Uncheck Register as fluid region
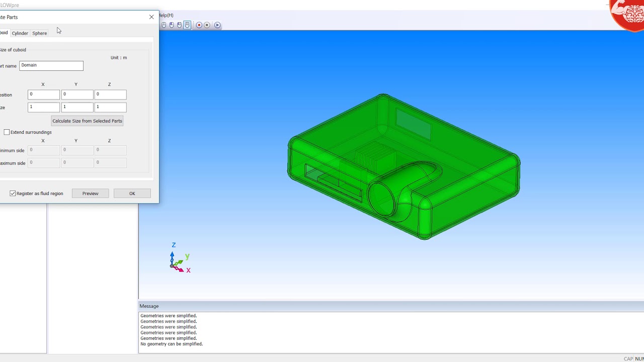The width and height of the screenshot is (644, 362). pos(13,194)
